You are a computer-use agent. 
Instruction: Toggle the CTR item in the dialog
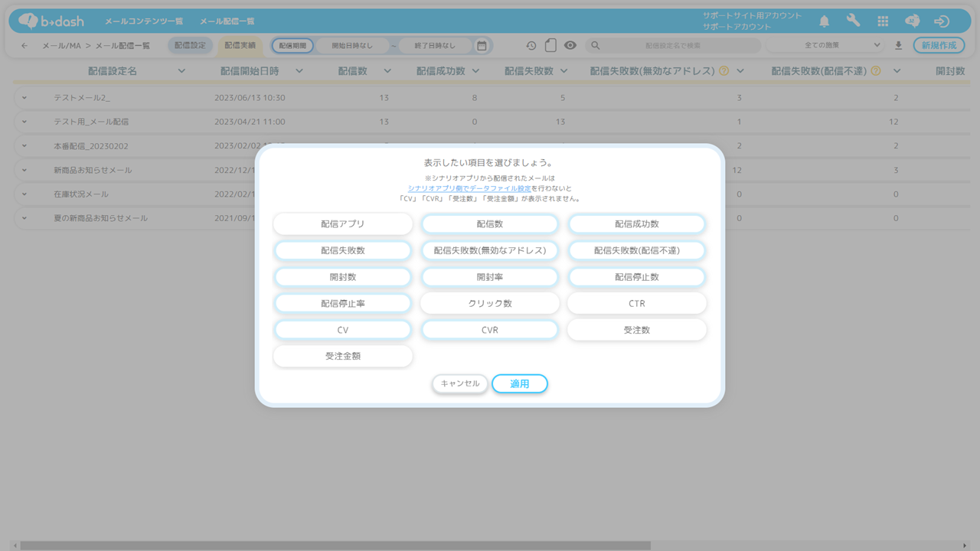coord(637,303)
